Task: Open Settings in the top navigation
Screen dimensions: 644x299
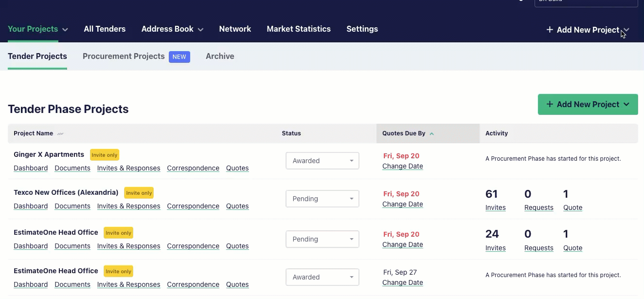Action: click(x=362, y=29)
